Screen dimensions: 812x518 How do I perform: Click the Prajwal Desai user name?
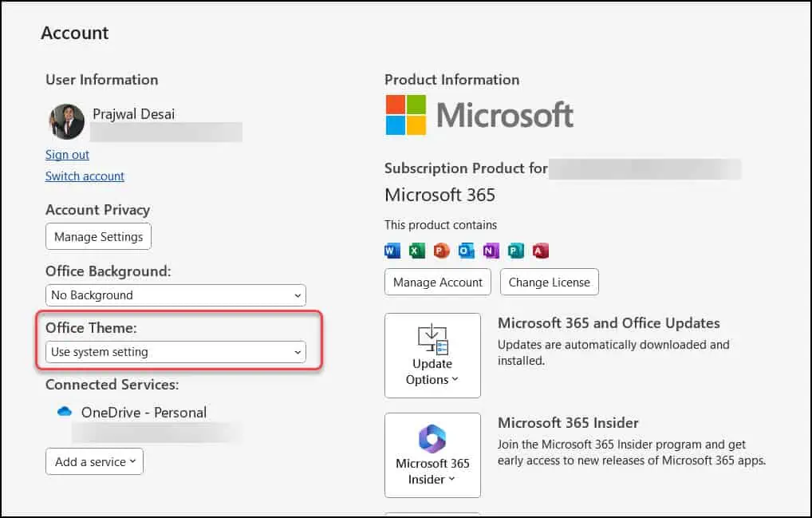(x=134, y=114)
